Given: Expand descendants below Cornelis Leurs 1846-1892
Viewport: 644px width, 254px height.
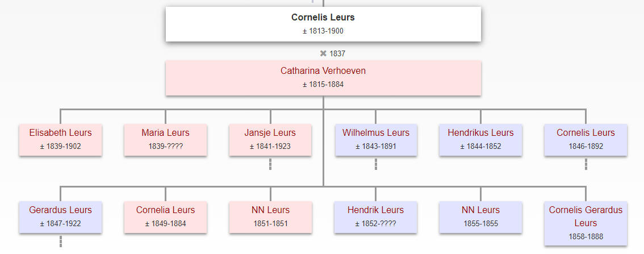Looking at the screenshot, I should click(586, 164).
